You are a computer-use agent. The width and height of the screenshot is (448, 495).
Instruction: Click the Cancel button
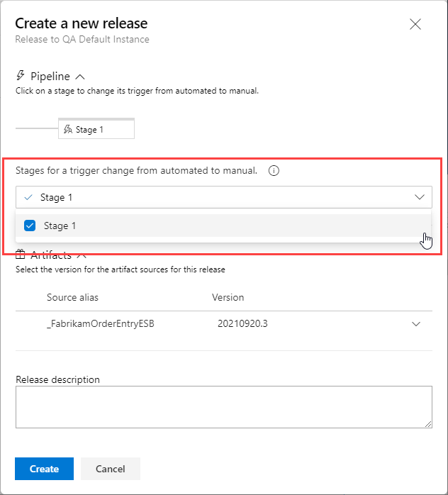111,469
